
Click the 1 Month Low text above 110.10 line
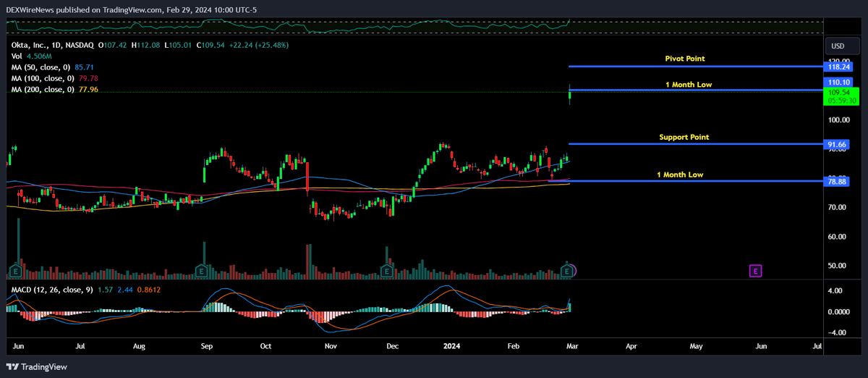pyautogui.click(x=689, y=85)
